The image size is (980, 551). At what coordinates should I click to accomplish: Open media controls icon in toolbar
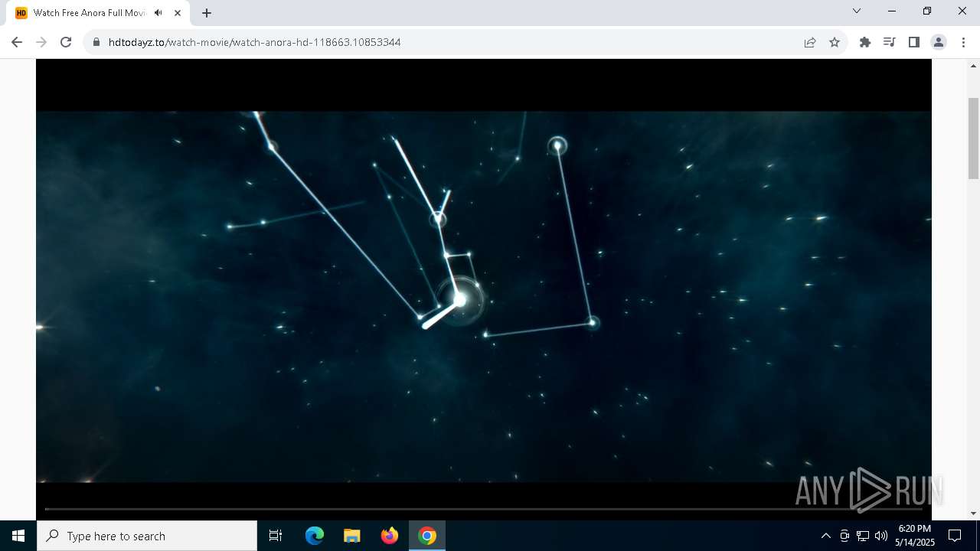(x=890, y=42)
